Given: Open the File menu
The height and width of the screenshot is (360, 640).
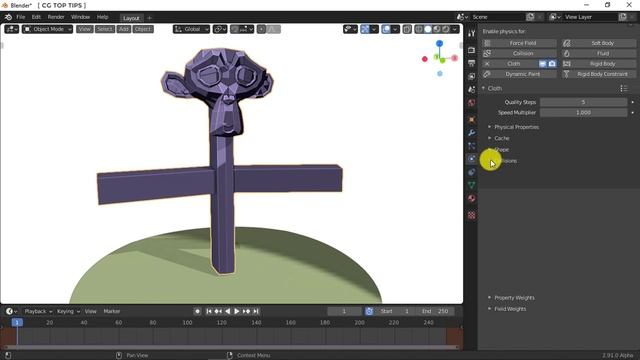Looking at the screenshot, I should tap(20, 17).
